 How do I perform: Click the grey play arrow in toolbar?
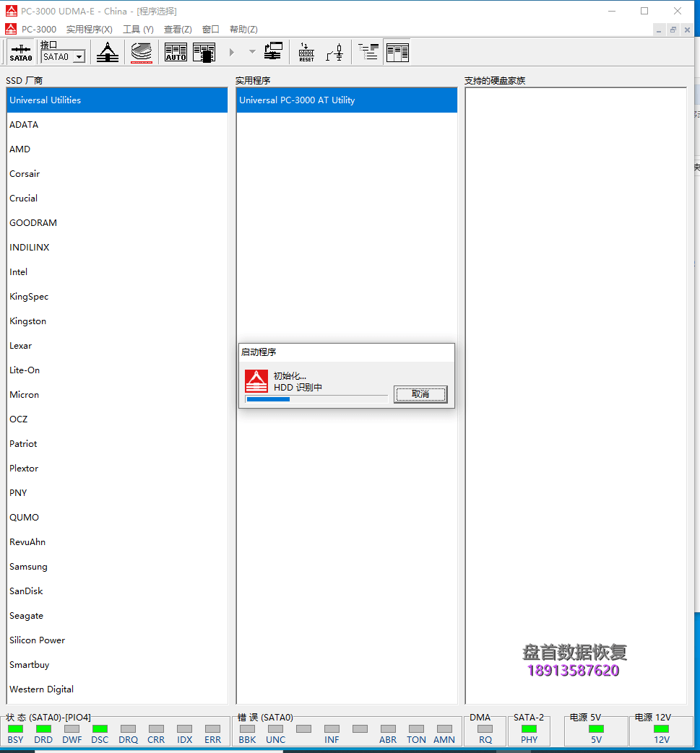[x=232, y=52]
